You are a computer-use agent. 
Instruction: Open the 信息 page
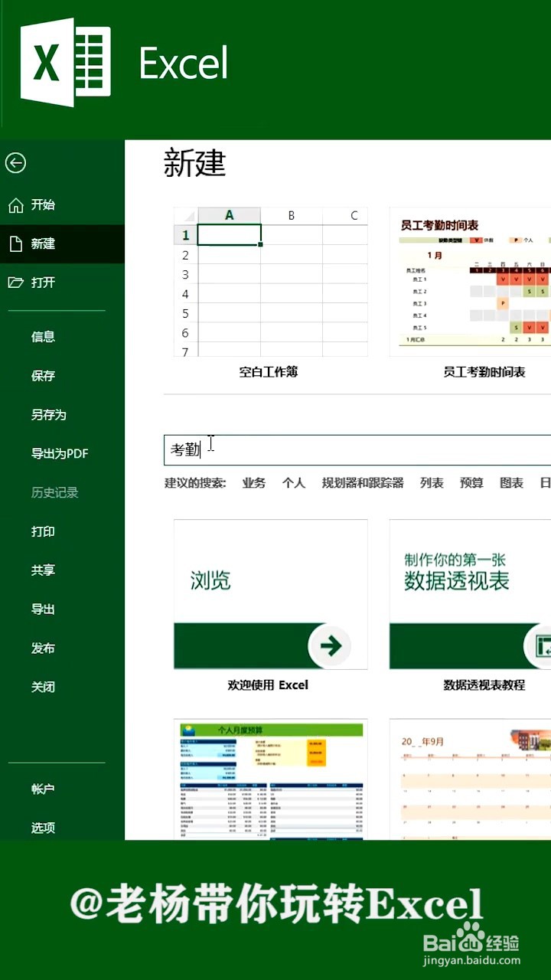[43, 336]
